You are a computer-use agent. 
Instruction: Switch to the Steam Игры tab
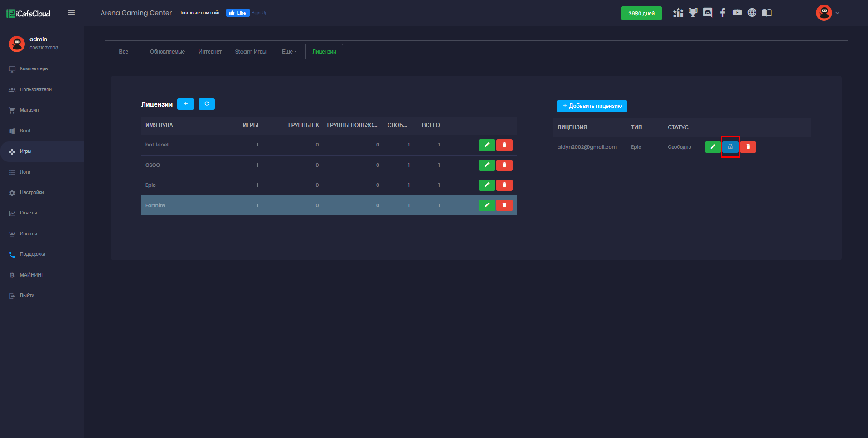point(251,52)
